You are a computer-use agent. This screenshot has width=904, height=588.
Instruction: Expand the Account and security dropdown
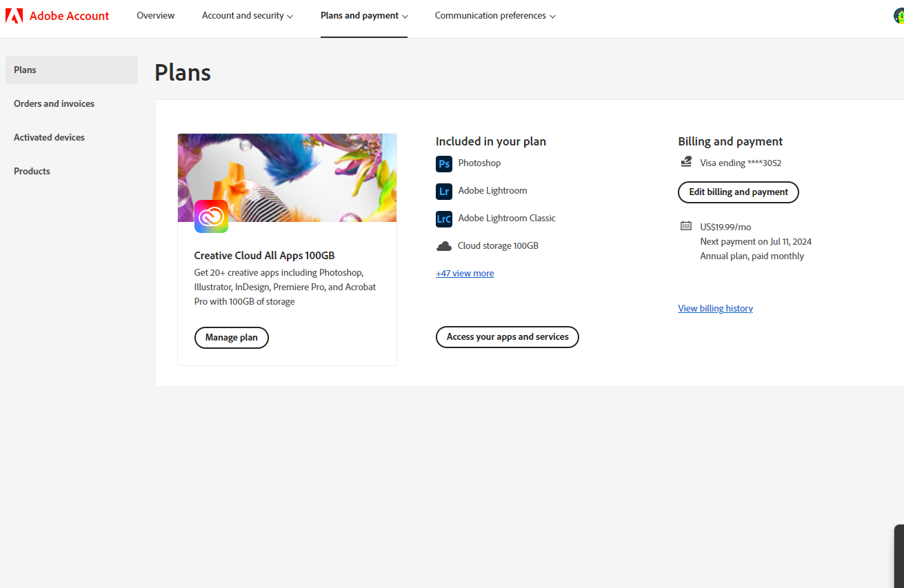pyautogui.click(x=247, y=16)
